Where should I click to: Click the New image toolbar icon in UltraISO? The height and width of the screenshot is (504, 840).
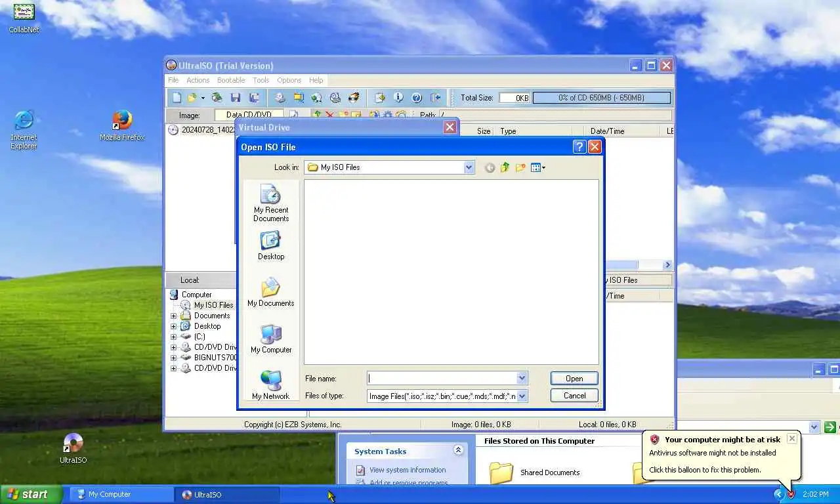177,98
